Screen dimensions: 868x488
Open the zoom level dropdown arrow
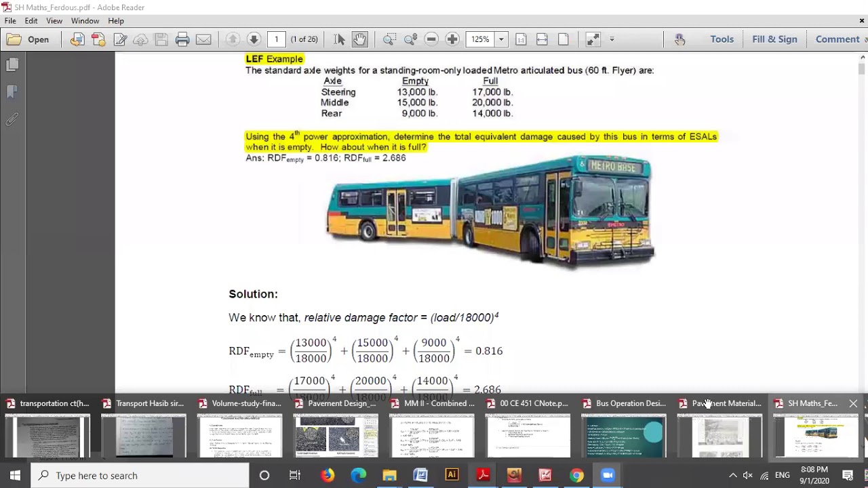(x=501, y=39)
